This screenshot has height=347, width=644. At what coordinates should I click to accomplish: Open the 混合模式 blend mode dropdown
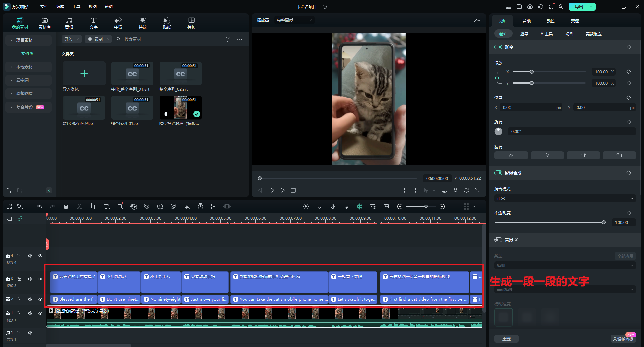(x=565, y=199)
